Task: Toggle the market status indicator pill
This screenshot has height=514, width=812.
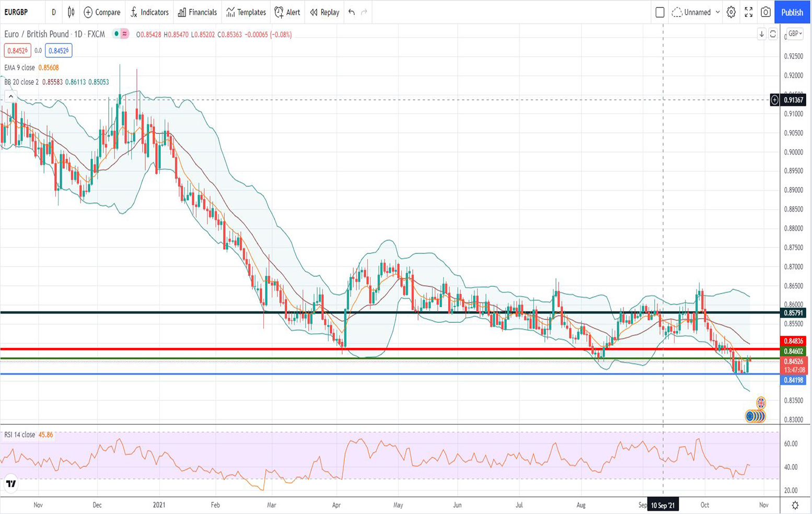Action: click(x=121, y=34)
